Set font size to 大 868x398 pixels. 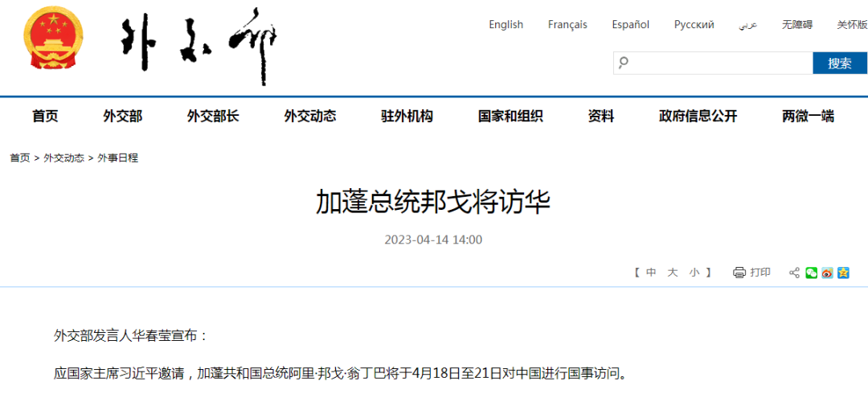coord(673,273)
